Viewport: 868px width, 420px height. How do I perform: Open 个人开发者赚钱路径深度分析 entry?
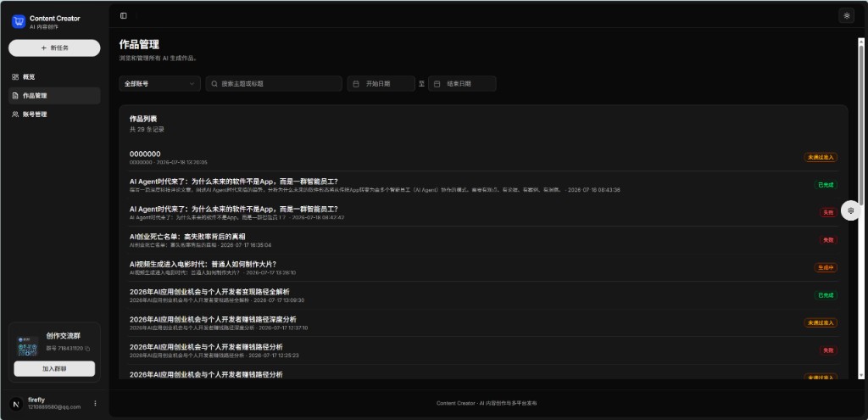point(483,323)
